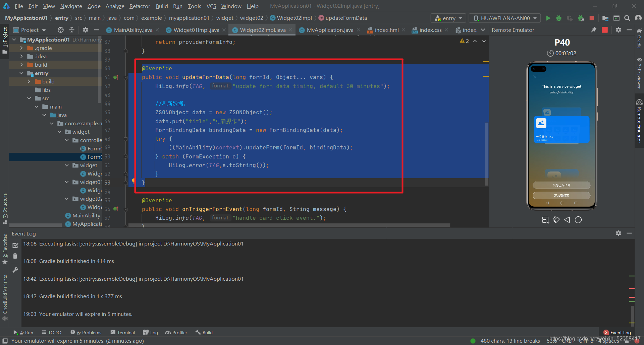The image size is (644, 345).
Task: Toggle the Remote Emulator tool window stripe
Action: pos(639,121)
